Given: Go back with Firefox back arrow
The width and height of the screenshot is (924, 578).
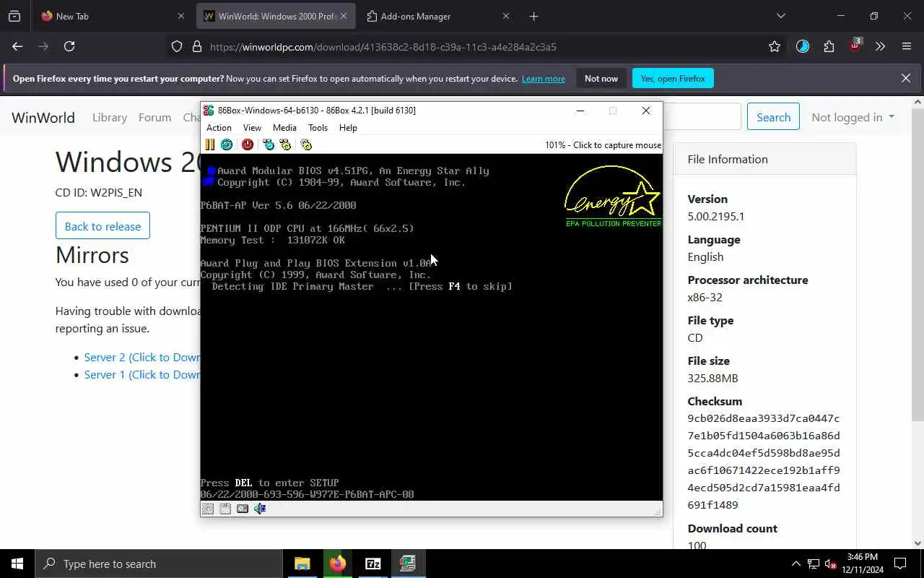Looking at the screenshot, I should point(17,46).
